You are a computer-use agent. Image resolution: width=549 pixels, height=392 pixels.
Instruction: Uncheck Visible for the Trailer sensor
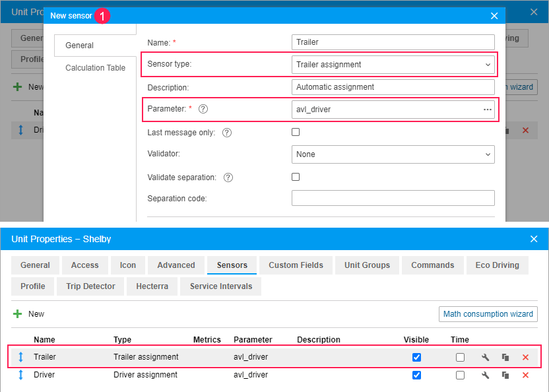(x=416, y=357)
